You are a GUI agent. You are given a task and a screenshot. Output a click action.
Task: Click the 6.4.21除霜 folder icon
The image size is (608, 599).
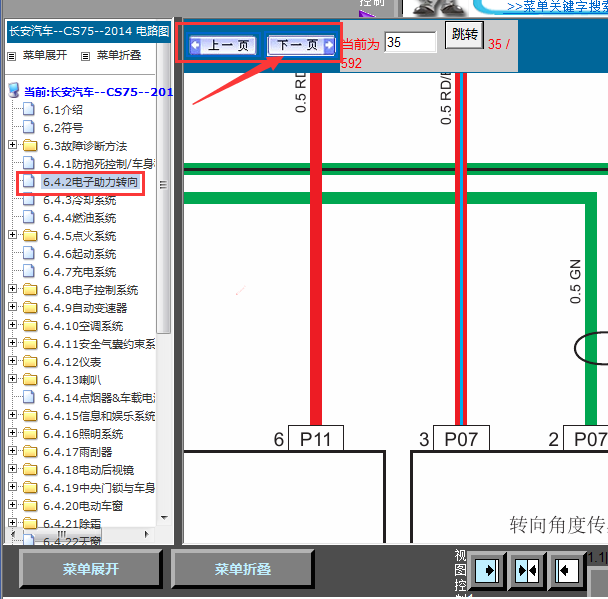coord(30,523)
